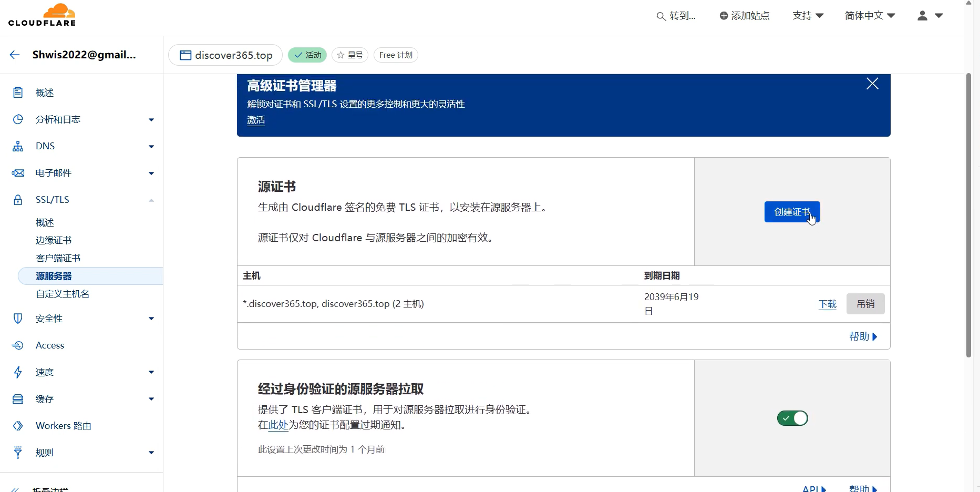
Task: Open the user account profile icon
Action: pyautogui.click(x=922, y=16)
